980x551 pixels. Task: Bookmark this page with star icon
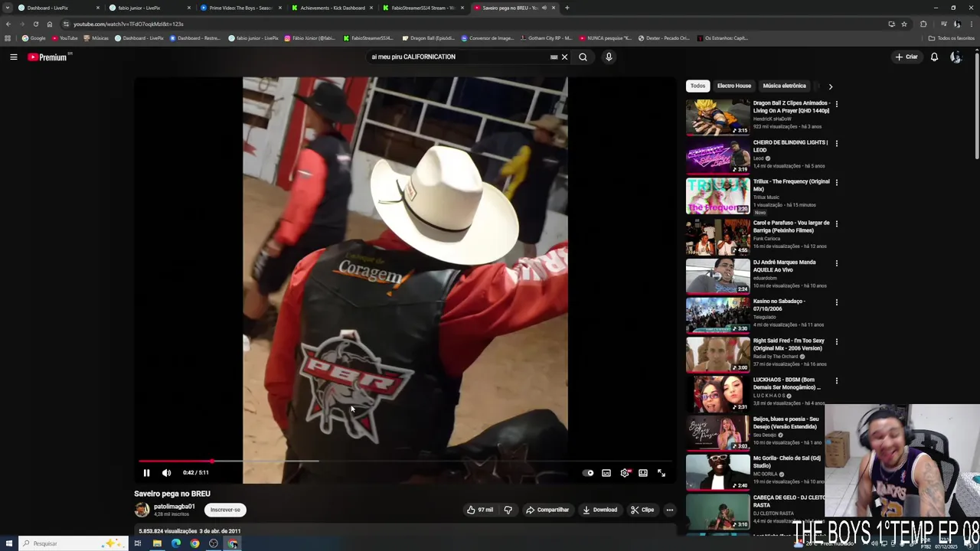904,24
